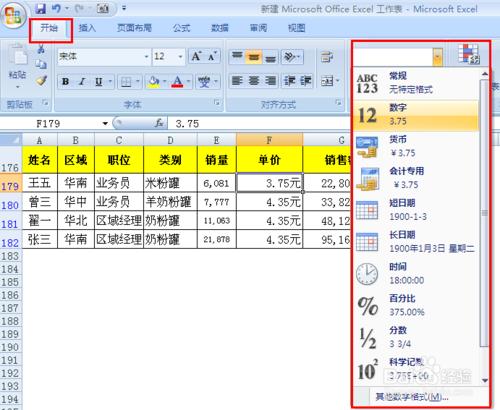
Task: Click 其他数字格式 link at list bottom
Action: [x=412, y=397]
